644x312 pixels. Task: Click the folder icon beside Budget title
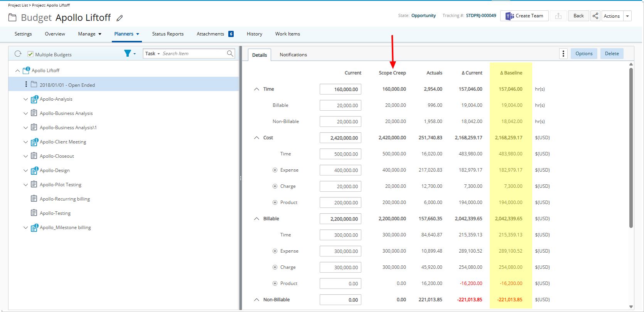tap(12, 18)
